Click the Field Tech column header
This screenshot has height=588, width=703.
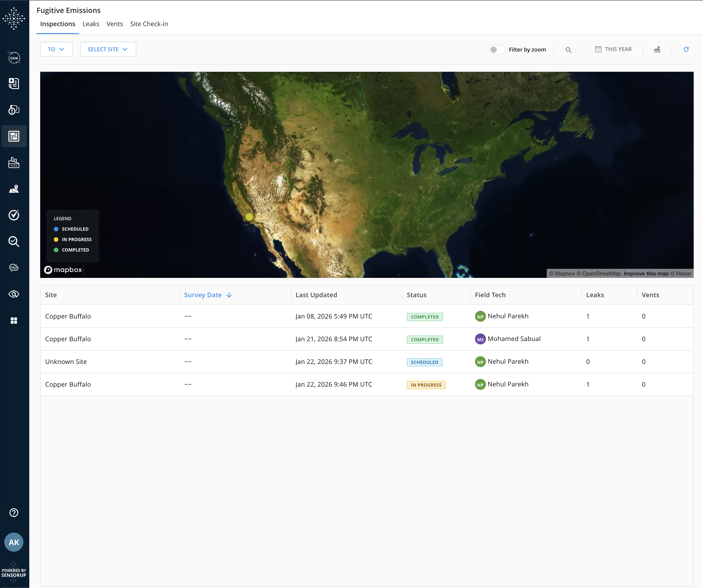point(490,295)
